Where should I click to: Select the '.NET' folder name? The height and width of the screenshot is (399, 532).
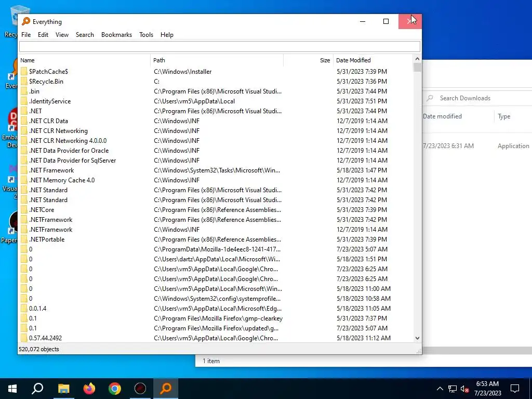point(35,111)
